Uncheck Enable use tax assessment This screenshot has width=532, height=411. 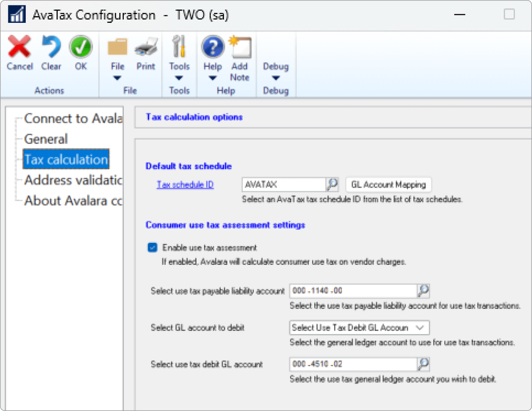153,247
